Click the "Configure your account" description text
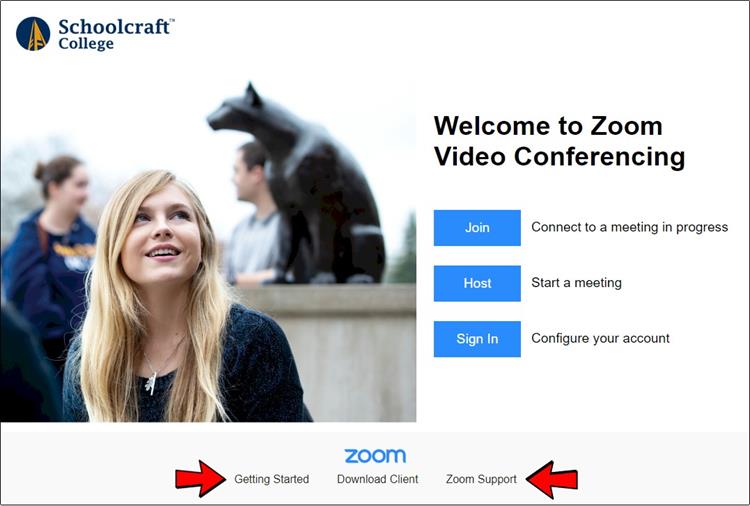This screenshot has height=506, width=750. click(x=600, y=338)
